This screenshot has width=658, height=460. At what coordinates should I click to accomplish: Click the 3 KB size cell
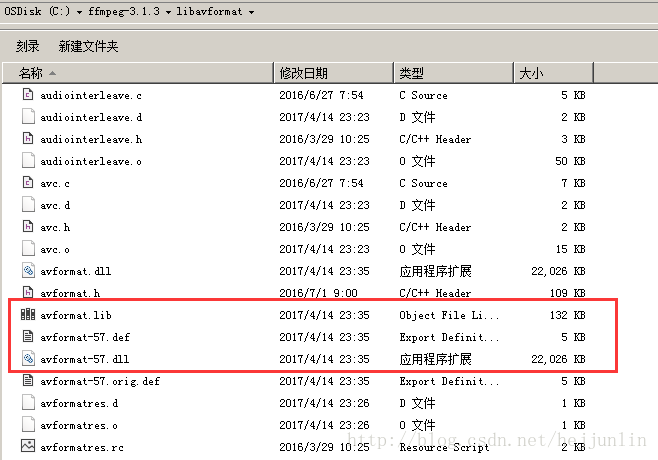click(573, 139)
